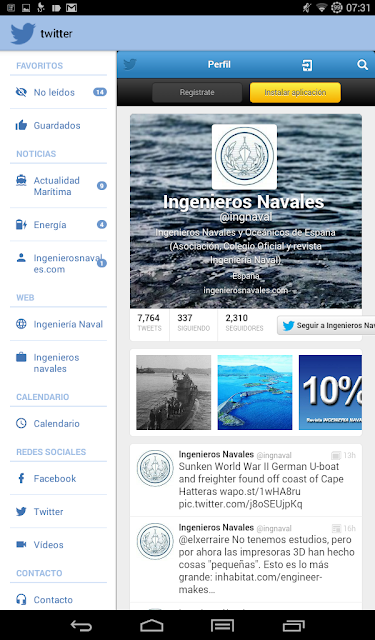375x640 pixels.
Task: Tap the search magnifier icon
Action: [x=362, y=64]
